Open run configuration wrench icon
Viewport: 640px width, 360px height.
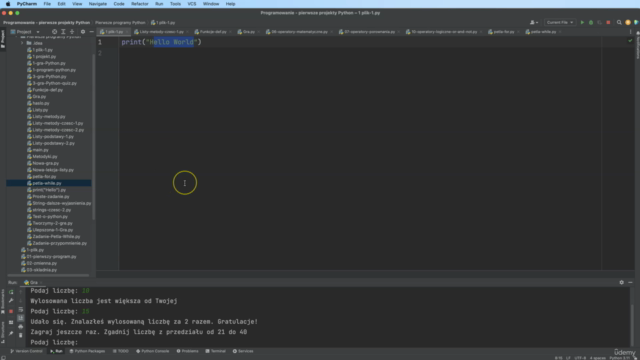(11, 301)
